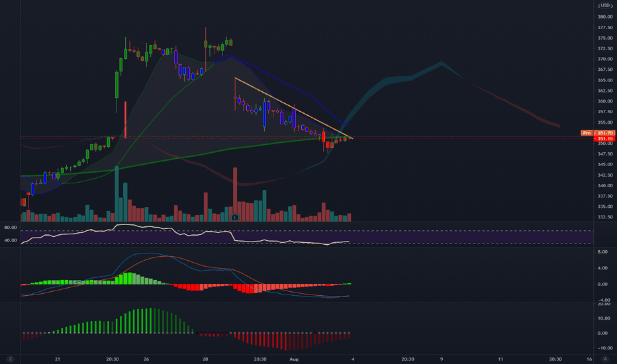This screenshot has height=364, width=617.
Task: Click the 10.00 momentum scale label
Action: pyautogui.click(x=605, y=318)
